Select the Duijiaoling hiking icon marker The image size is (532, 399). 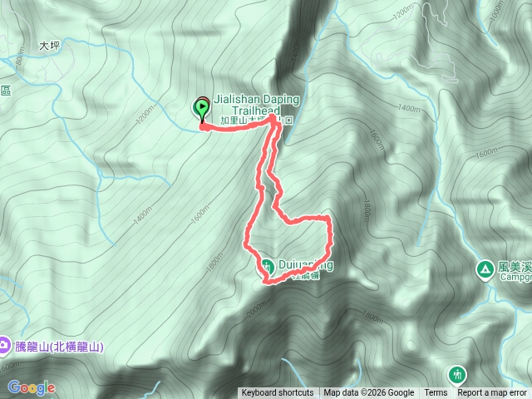click(268, 266)
